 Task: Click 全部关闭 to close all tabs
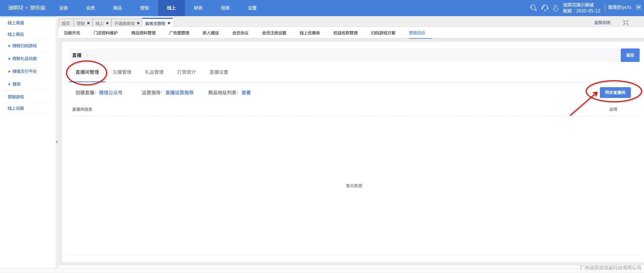(x=602, y=23)
